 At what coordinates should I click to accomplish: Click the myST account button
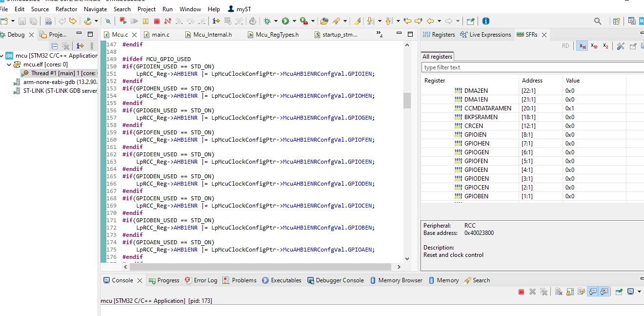(x=240, y=9)
